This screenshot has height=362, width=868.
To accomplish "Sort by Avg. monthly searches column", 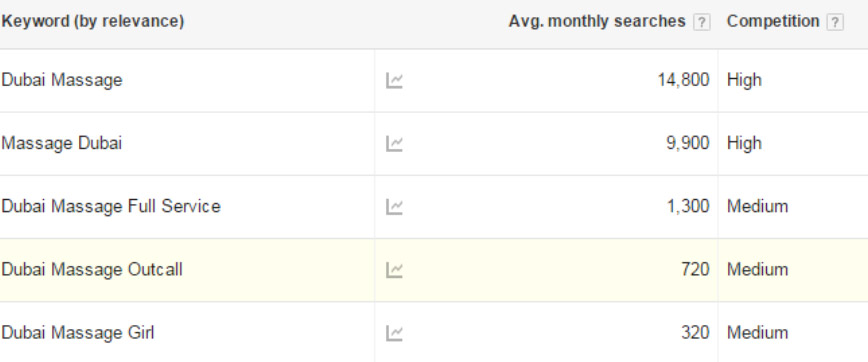I will tap(597, 22).
